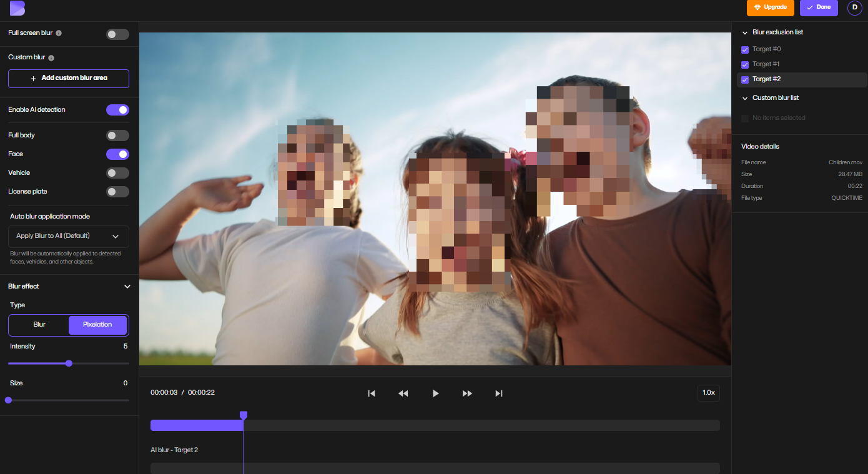Image resolution: width=868 pixels, height=474 pixels.
Task: Collapse the Blur exclusion list
Action: 744,32
